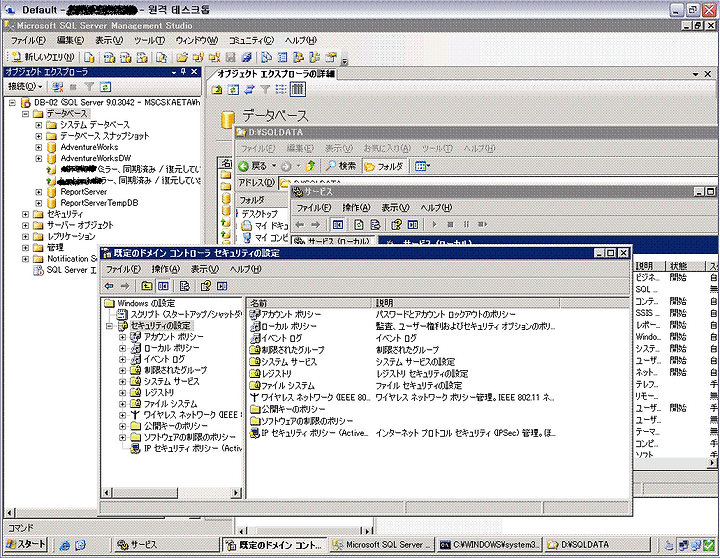The height and width of the screenshot is (558, 720).
Task: Click マイ コンピュータ in the Explorer folder tree
Action: tap(271, 237)
